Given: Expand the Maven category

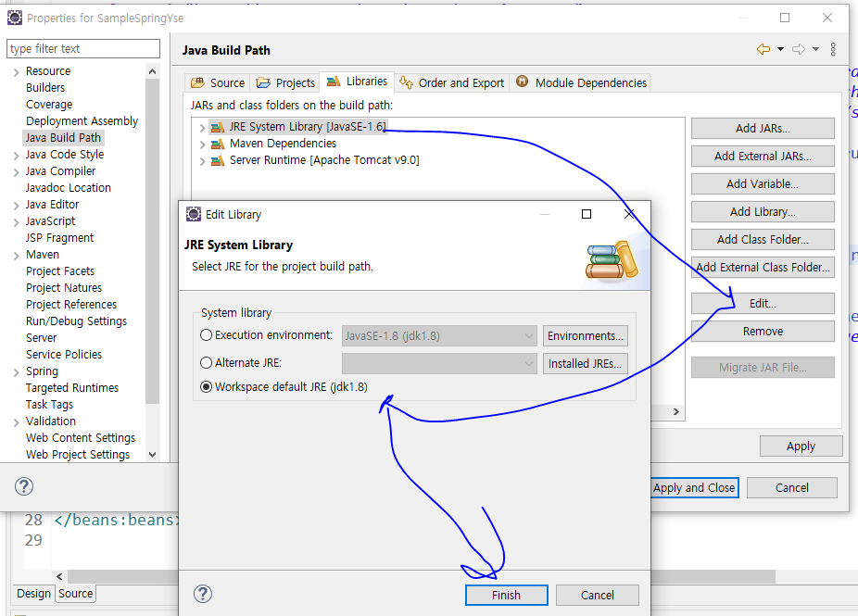Looking at the screenshot, I should (x=16, y=256).
